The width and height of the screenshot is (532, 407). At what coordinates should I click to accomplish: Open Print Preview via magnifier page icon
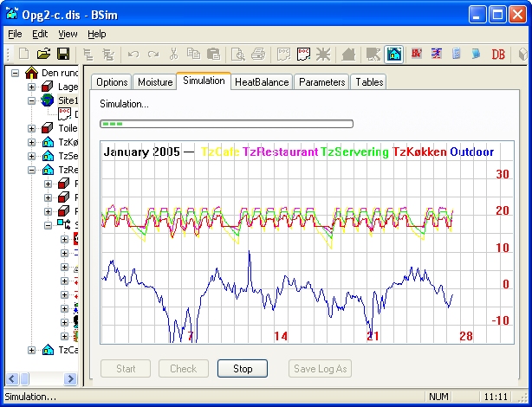click(x=237, y=54)
